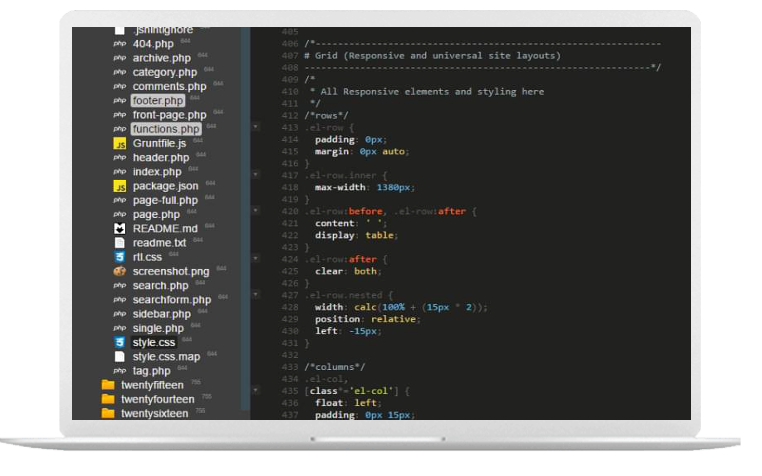The image size is (762, 476).
Task: Fold the .el-row:after block at line 424
Action: pos(256,258)
